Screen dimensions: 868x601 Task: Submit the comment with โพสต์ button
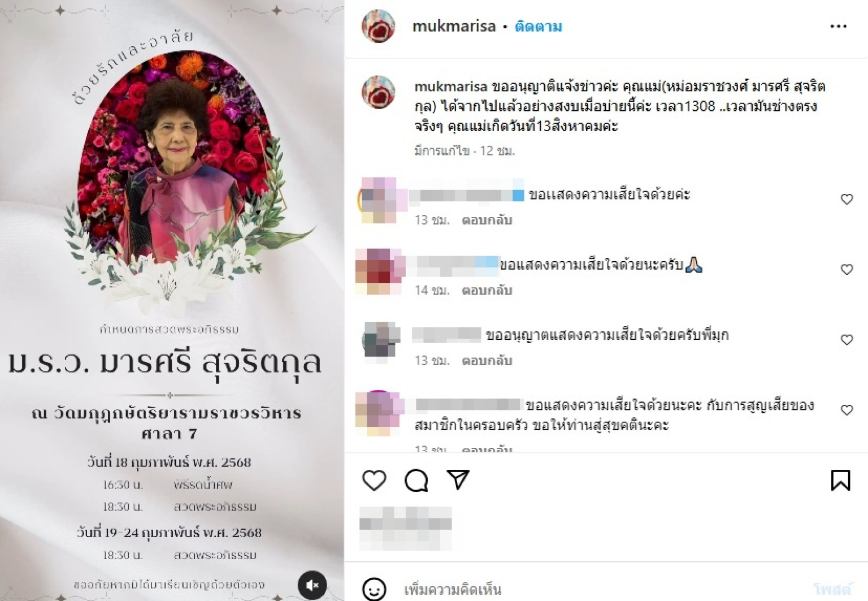coord(832,589)
